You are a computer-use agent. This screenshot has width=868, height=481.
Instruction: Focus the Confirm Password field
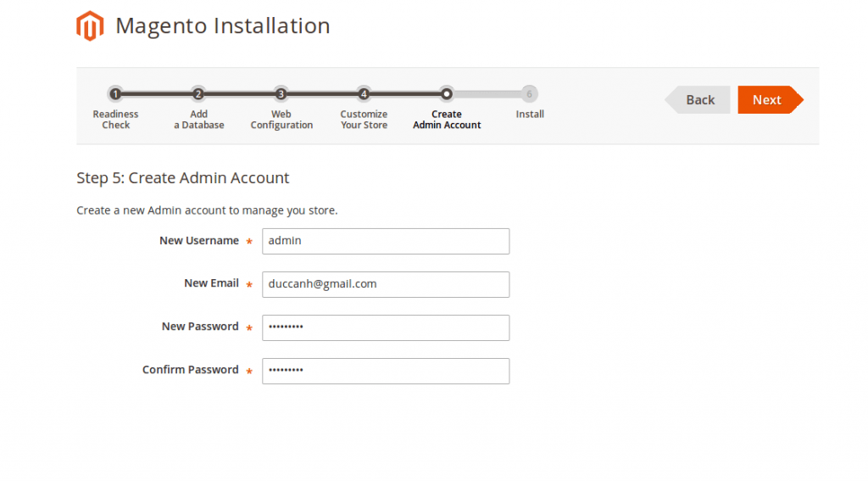pos(386,371)
